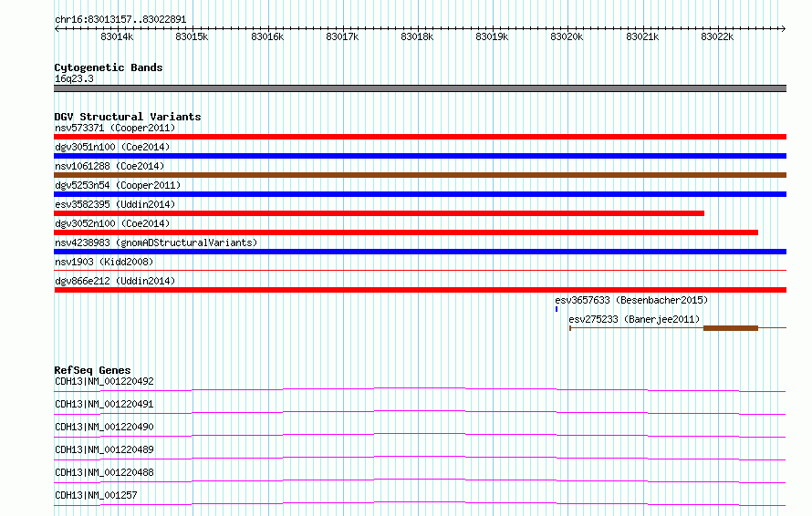Screen dimensions: 812x516
Task: Select the DGV Structural Variants track title
Action: (x=128, y=117)
